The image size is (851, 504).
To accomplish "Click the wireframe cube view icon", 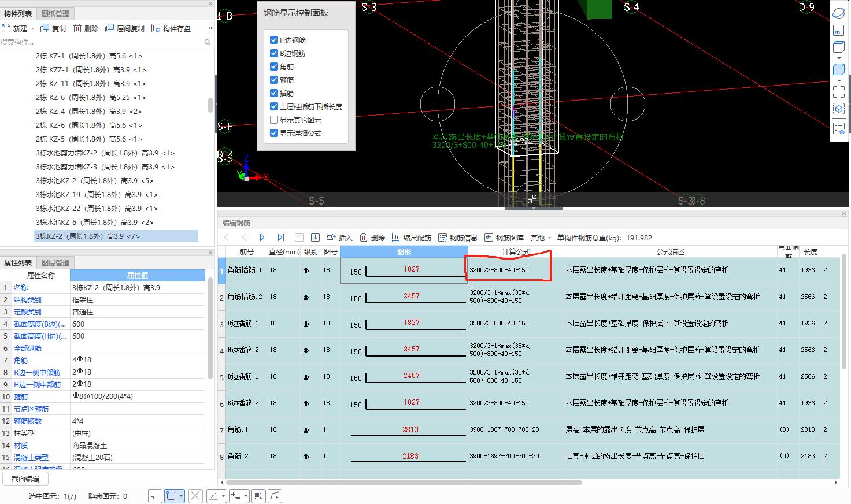I will point(839,49).
